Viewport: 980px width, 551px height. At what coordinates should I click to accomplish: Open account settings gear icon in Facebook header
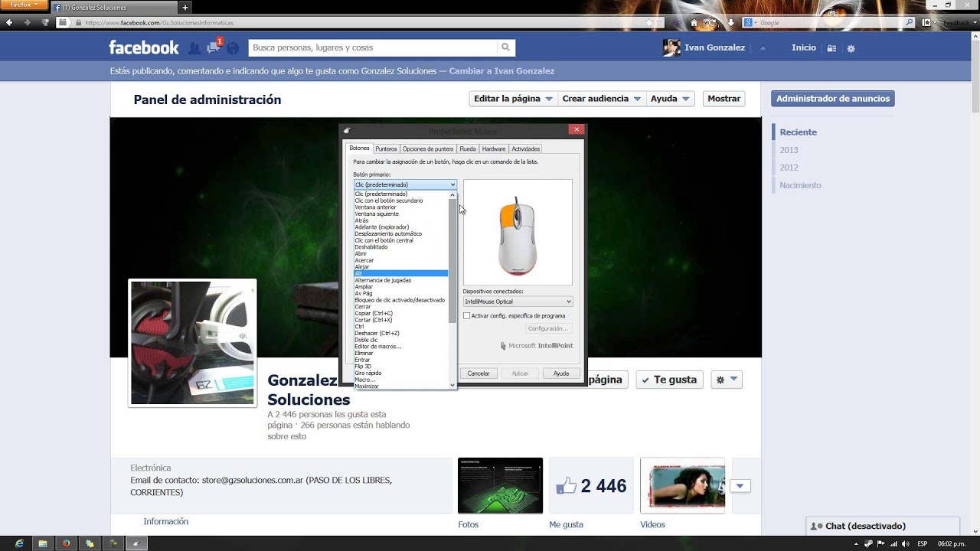tap(851, 48)
